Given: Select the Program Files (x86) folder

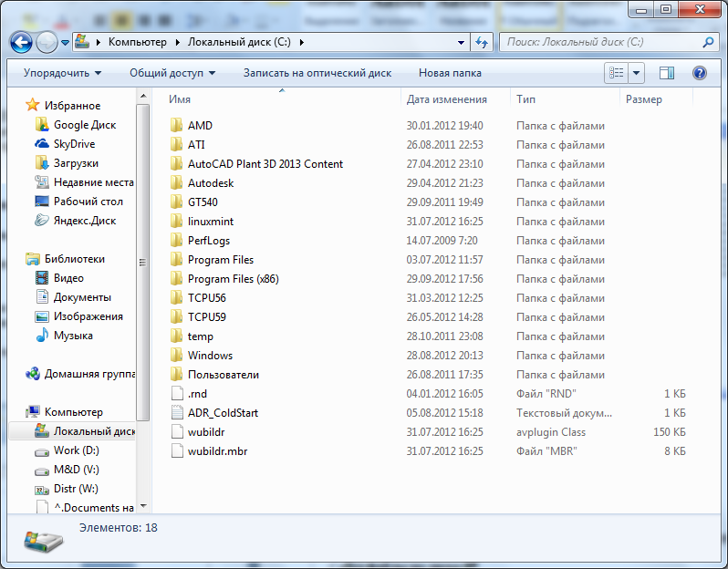Looking at the screenshot, I should (x=224, y=278).
